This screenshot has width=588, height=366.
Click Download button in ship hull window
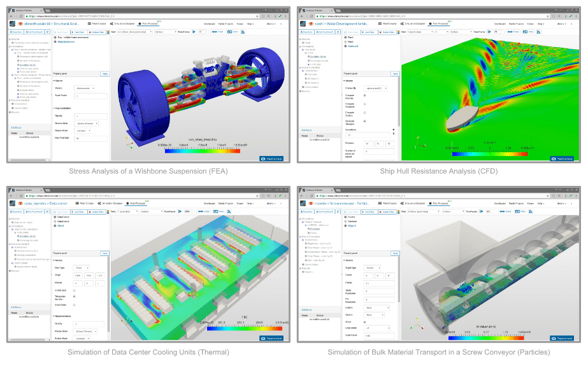tap(307, 31)
